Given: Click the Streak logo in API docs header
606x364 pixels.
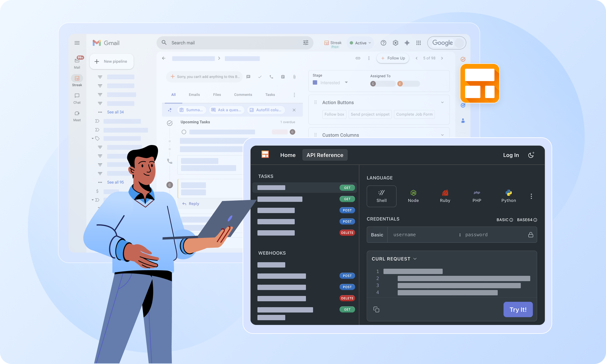Looking at the screenshot, I should (x=265, y=154).
